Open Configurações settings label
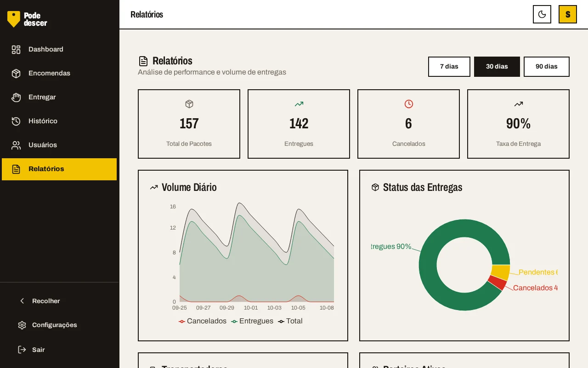 coord(55,325)
